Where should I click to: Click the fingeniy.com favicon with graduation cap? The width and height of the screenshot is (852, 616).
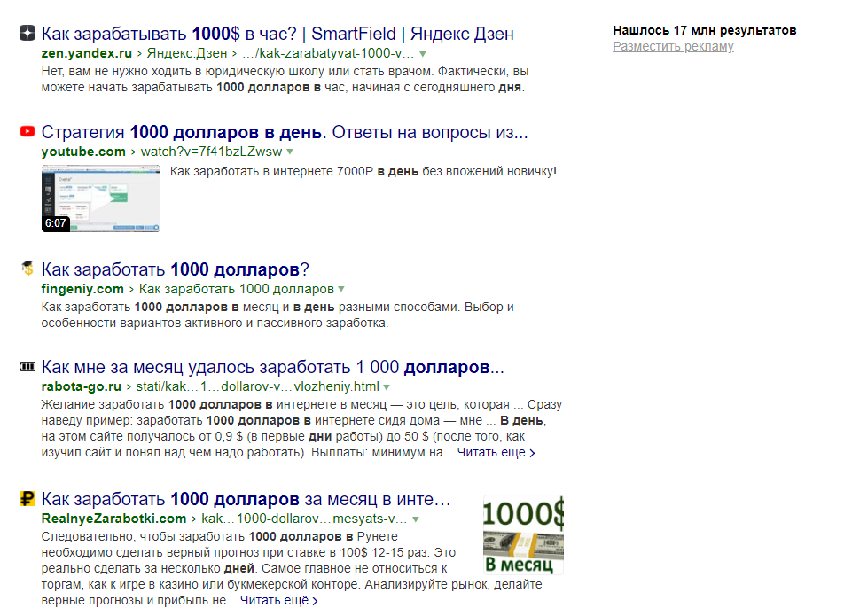(27, 268)
